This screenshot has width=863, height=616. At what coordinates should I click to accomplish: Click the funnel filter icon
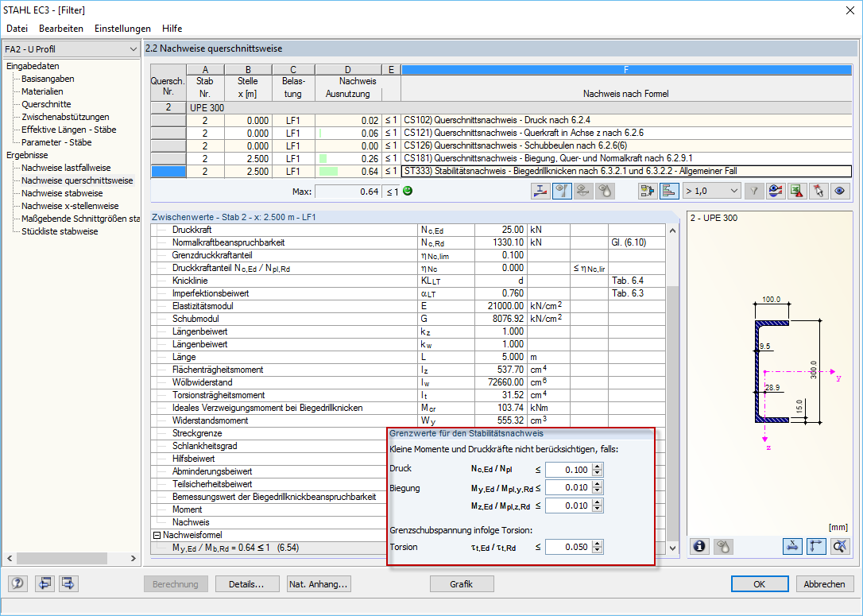pos(754,191)
